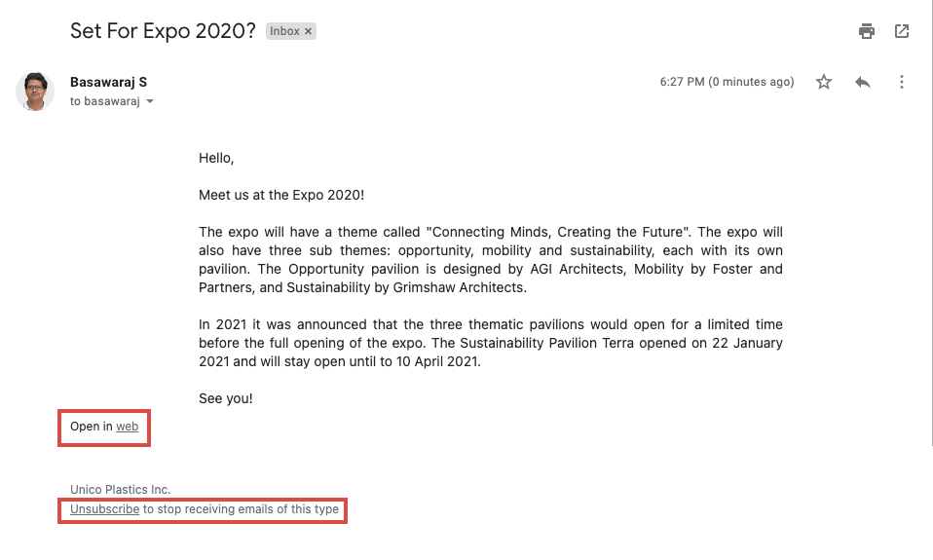The image size is (933, 560).
Task: Click the "Meet us at the Expo 2020!" line
Action: click(x=281, y=195)
